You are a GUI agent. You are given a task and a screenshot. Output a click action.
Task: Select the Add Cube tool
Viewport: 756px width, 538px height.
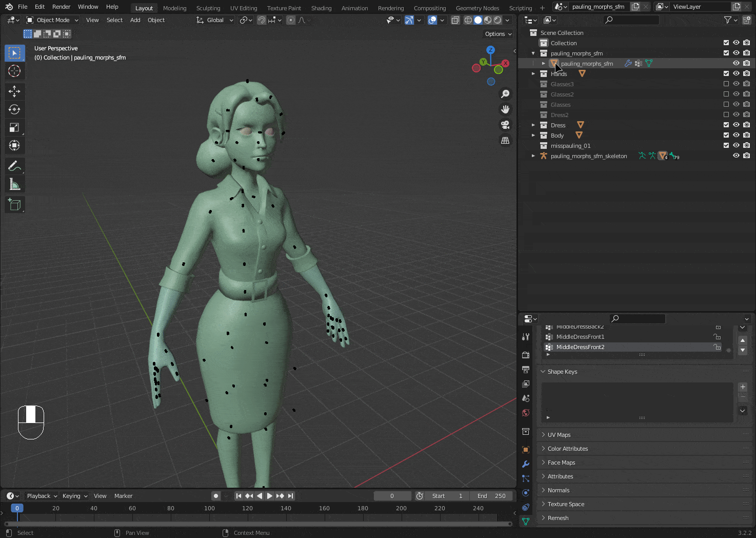pos(14,205)
